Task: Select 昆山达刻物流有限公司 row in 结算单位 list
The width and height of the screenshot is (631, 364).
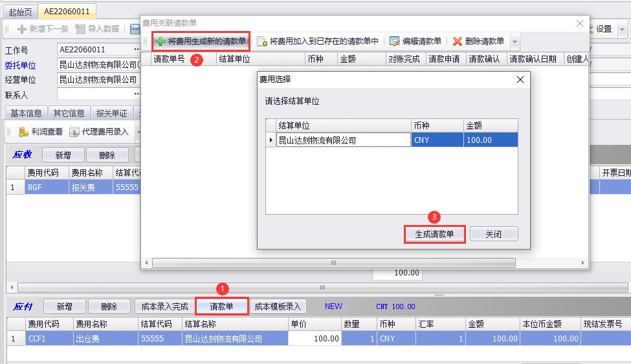Action: 343,140
